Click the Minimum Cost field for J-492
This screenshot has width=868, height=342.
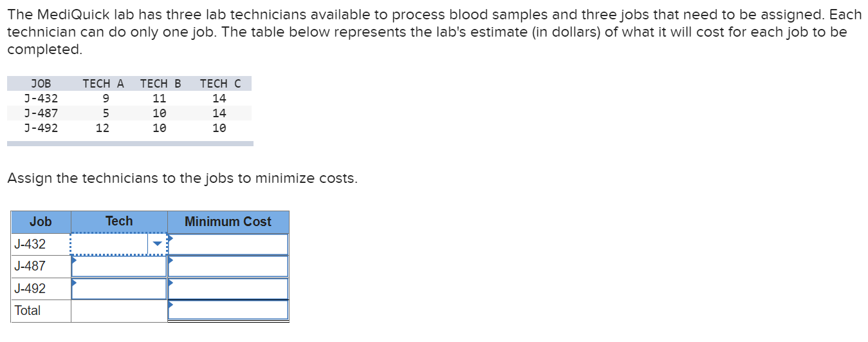(x=228, y=289)
